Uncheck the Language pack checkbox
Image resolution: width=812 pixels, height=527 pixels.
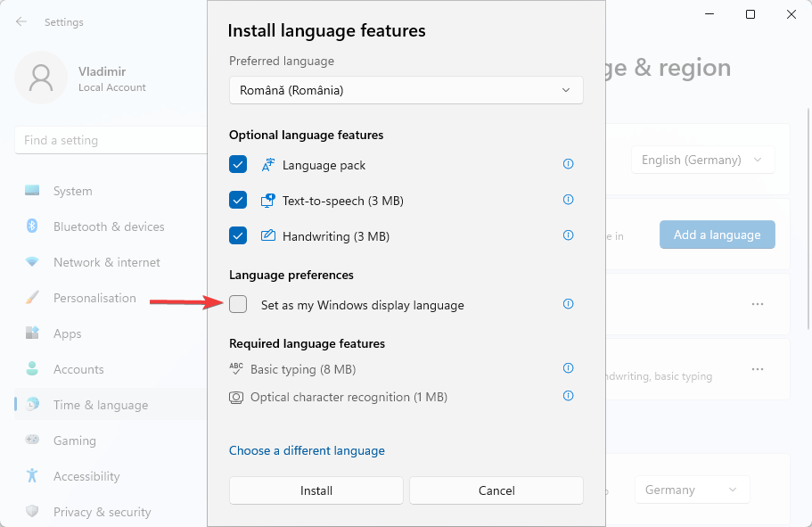click(x=238, y=165)
